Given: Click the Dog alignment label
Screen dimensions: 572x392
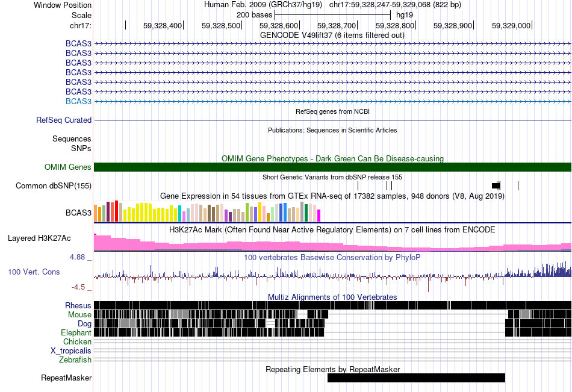Looking at the screenshot, I should [x=85, y=324].
